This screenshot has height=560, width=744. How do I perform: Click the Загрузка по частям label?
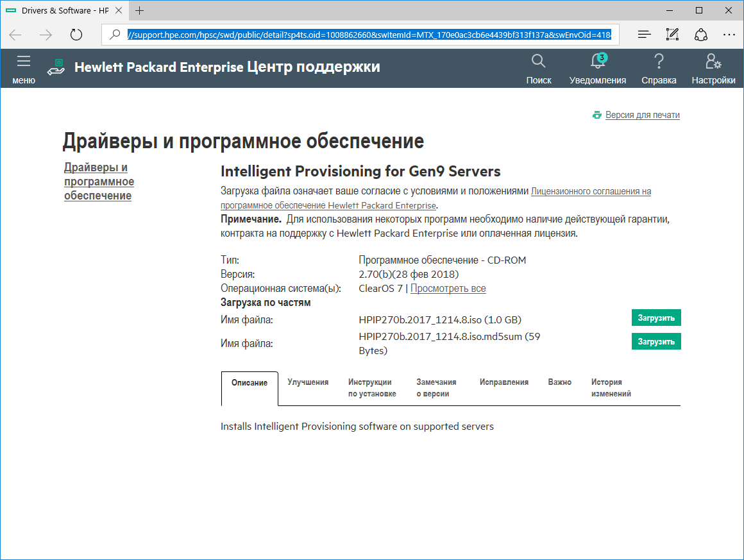coord(266,302)
